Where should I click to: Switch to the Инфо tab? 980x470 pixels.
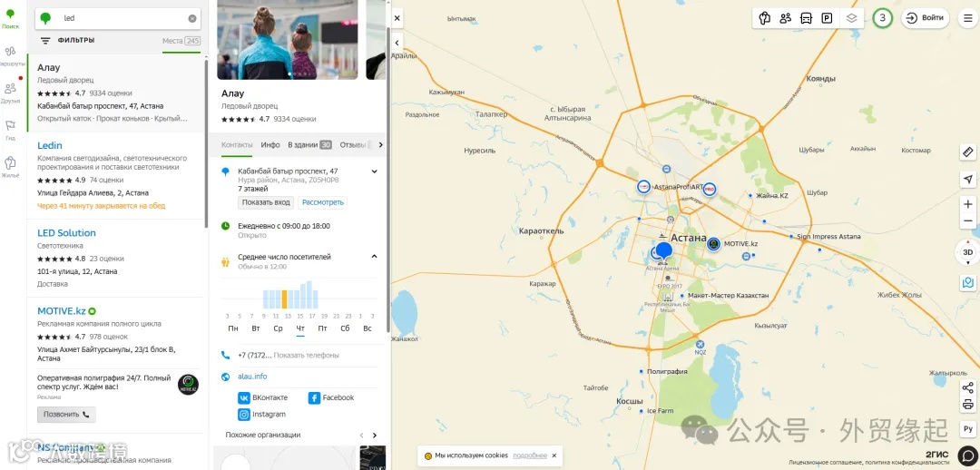[270, 144]
